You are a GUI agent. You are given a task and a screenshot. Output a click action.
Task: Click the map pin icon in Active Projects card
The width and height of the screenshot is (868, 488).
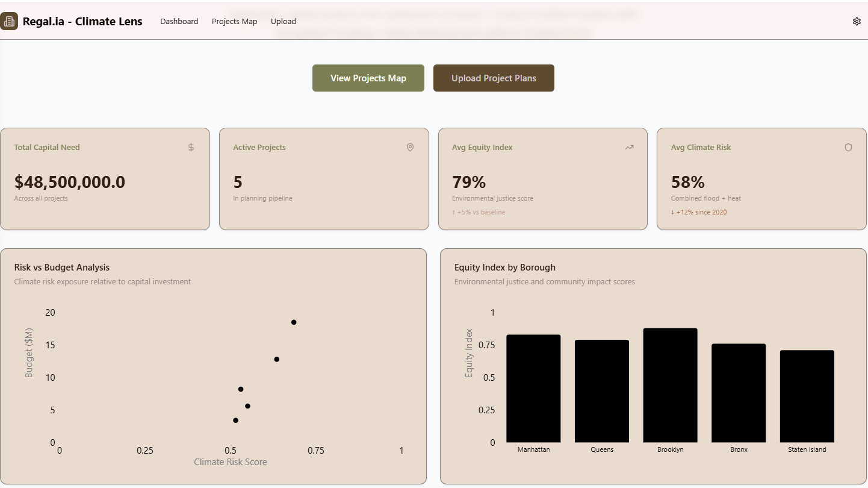[x=410, y=147]
